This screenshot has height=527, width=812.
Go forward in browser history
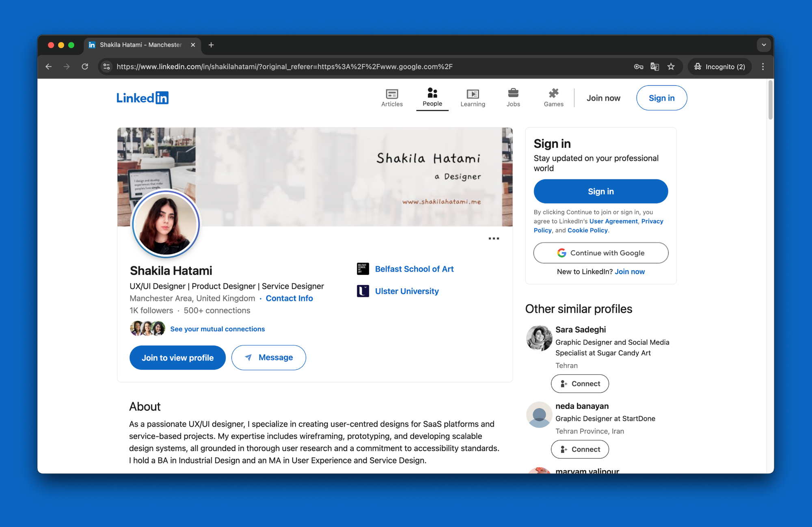pyautogui.click(x=67, y=67)
